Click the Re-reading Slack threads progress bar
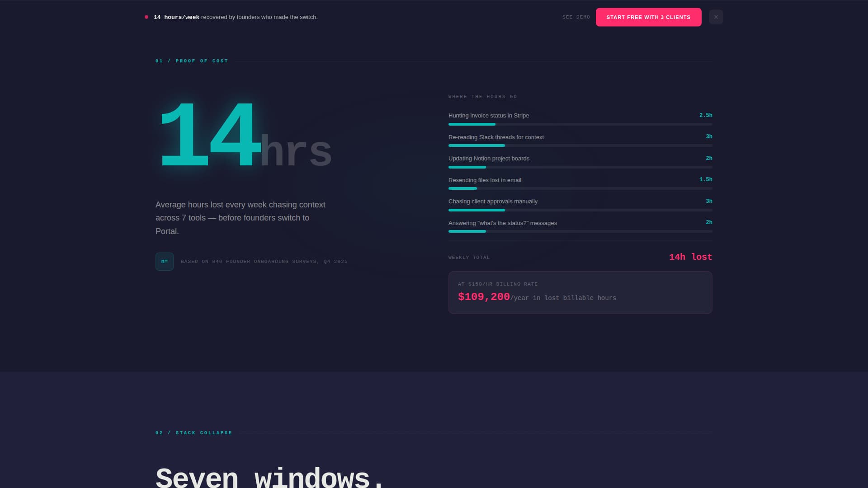 [580, 145]
